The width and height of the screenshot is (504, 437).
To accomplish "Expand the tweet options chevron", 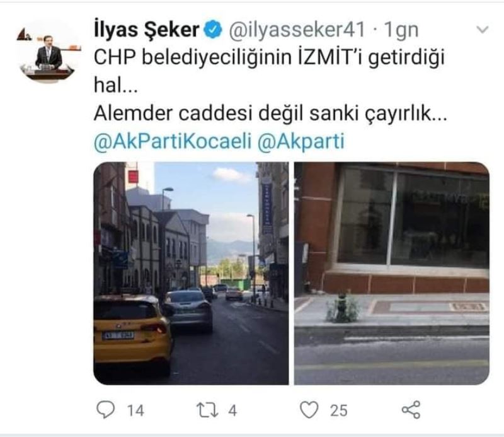I will [x=482, y=30].
